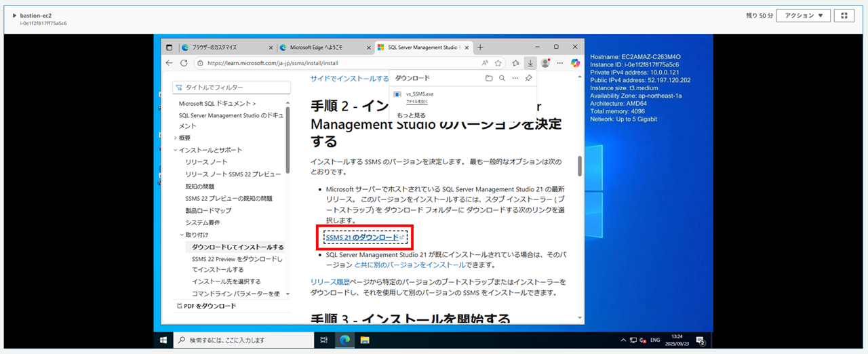Open SSMS 22 プレビューの既知の問題
The image size is (868, 354).
[229, 199]
